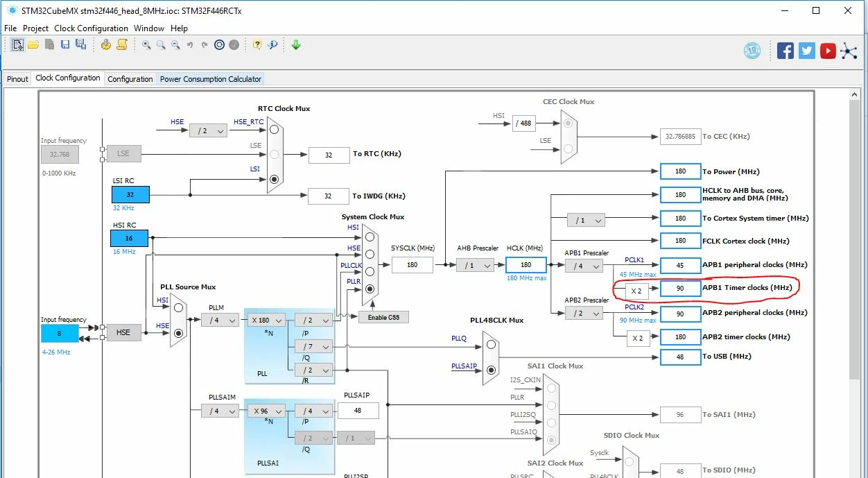Click the undo arrow icon
Viewport: 868px width, 478px height.
click(x=190, y=45)
